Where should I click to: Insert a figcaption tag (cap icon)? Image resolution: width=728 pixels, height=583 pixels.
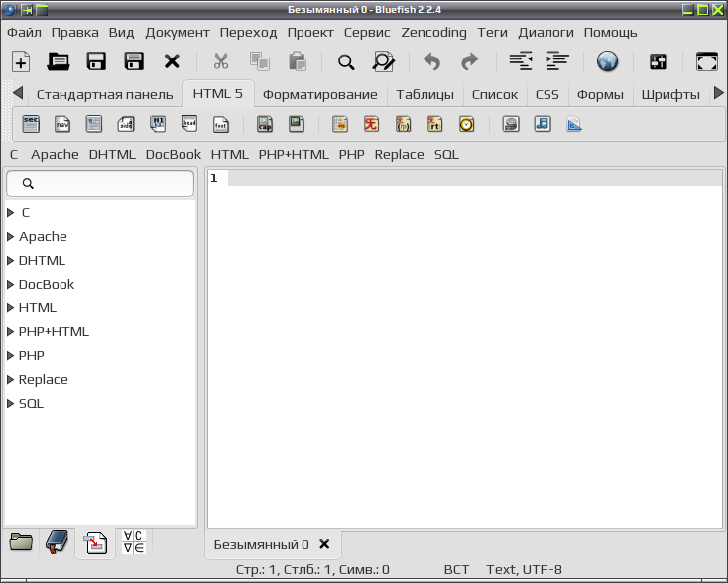[x=265, y=124]
